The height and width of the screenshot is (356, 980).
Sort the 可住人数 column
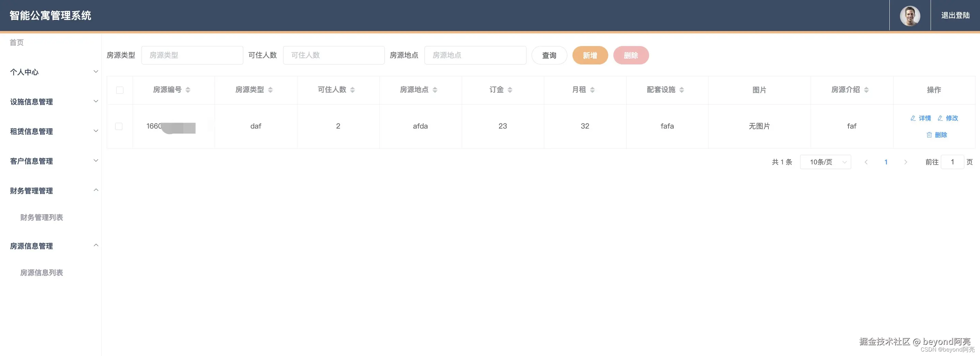(352, 90)
